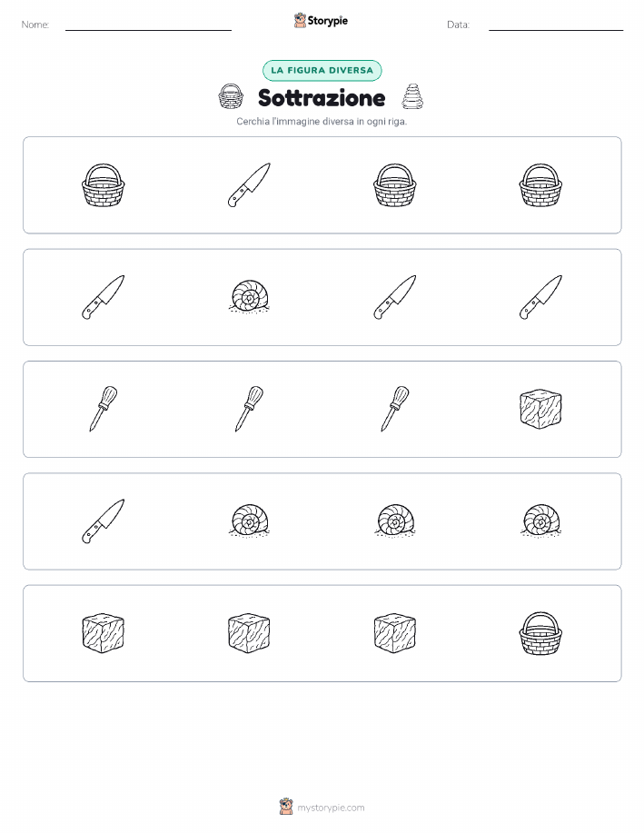Click the first basket in row one
This screenshot has height=833, width=644.
click(x=103, y=185)
